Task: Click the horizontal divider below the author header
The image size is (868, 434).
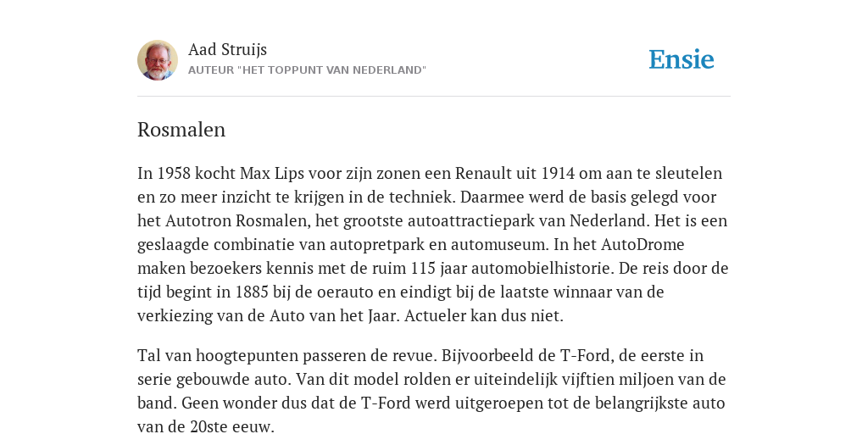Action: tap(434, 97)
